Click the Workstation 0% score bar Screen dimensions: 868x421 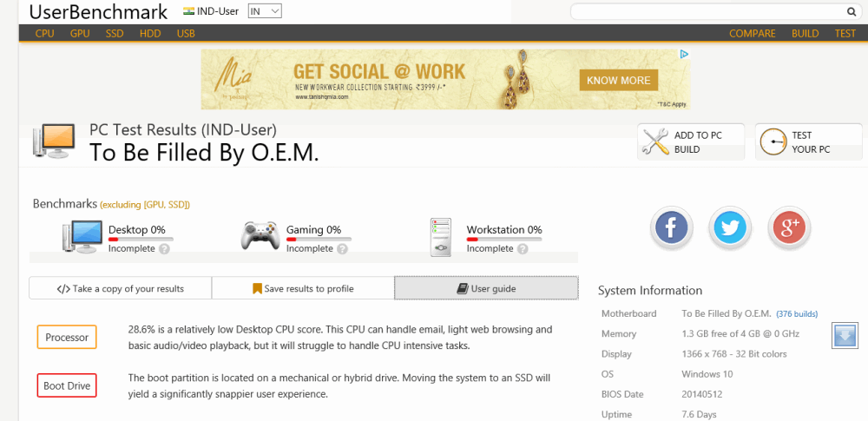click(504, 239)
